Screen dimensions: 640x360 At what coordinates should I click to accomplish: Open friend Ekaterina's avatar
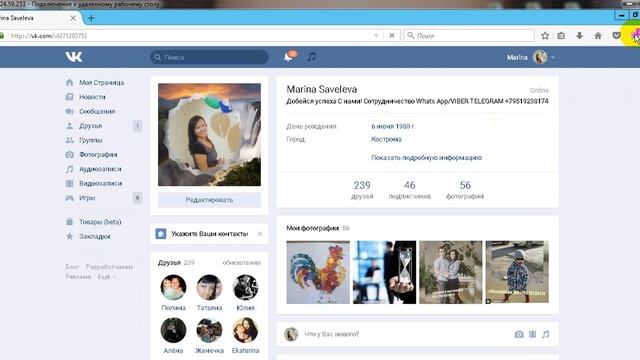245,330
